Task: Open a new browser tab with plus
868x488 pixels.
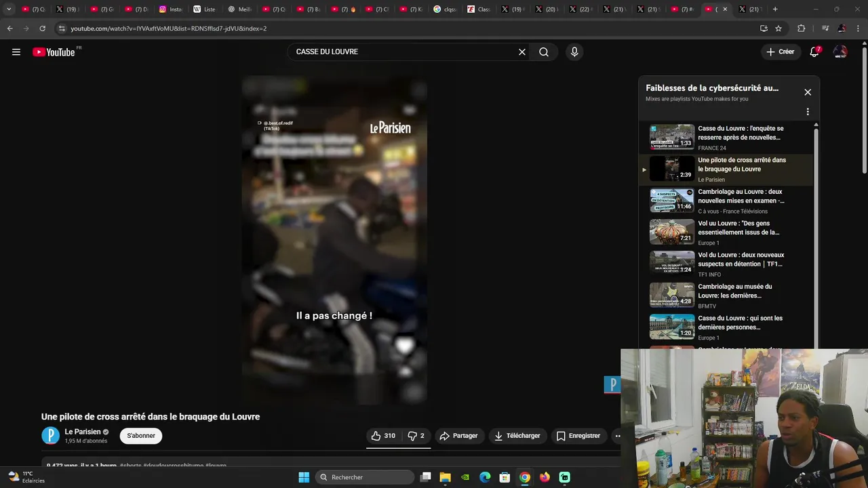Action: click(x=775, y=9)
